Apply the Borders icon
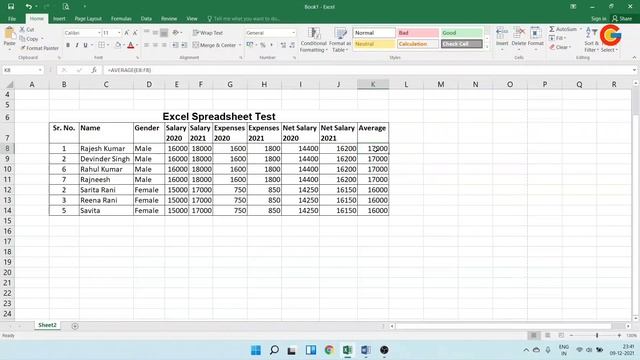 click(x=101, y=45)
